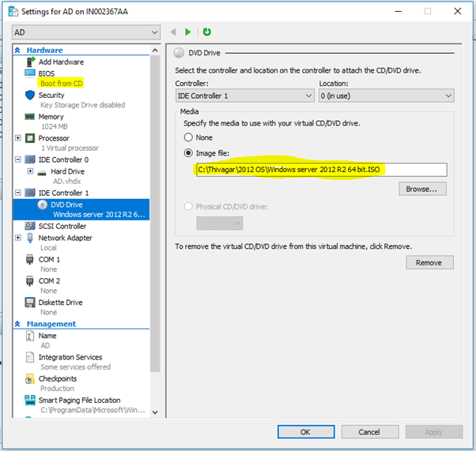Click the Checkpoints icon
This screenshot has height=451, width=476.
point(30,379)
